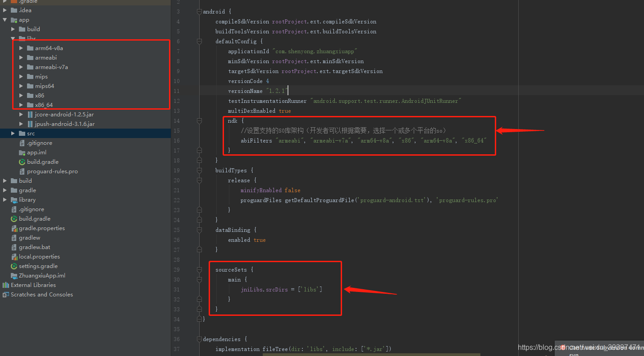Click the jniLibs.srcDirs line
The image size is (644, 356).
pos(282,289)
